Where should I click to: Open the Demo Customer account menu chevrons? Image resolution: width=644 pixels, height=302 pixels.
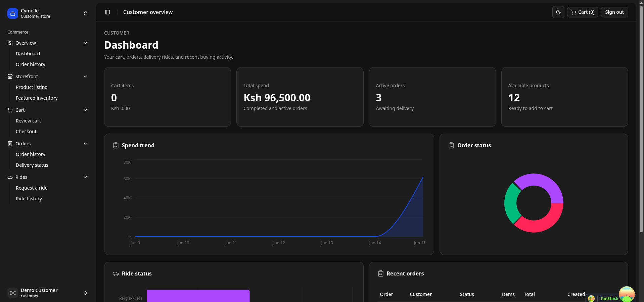click(85, 293)
